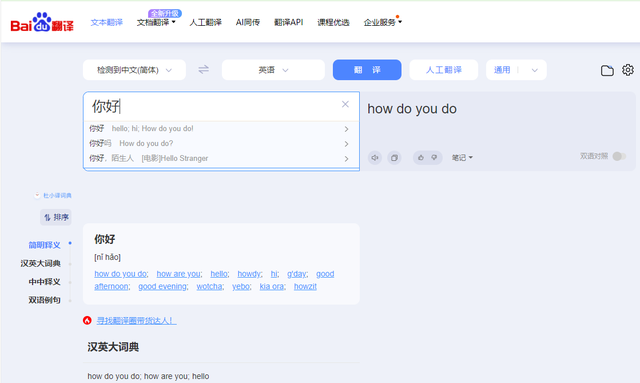Open 课程优选 navigation item
This screenshot has height=383, width=640.
pyautogui.click(x=333, y=22)
